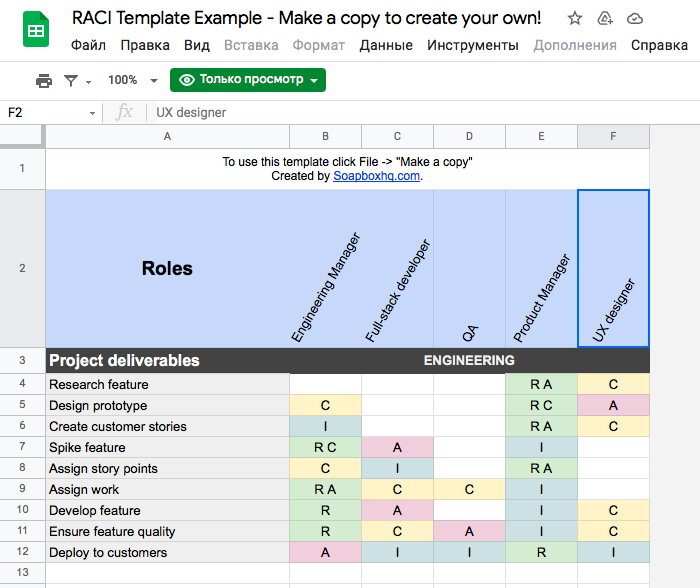Select row 2 header

click(x=22, y=268)
